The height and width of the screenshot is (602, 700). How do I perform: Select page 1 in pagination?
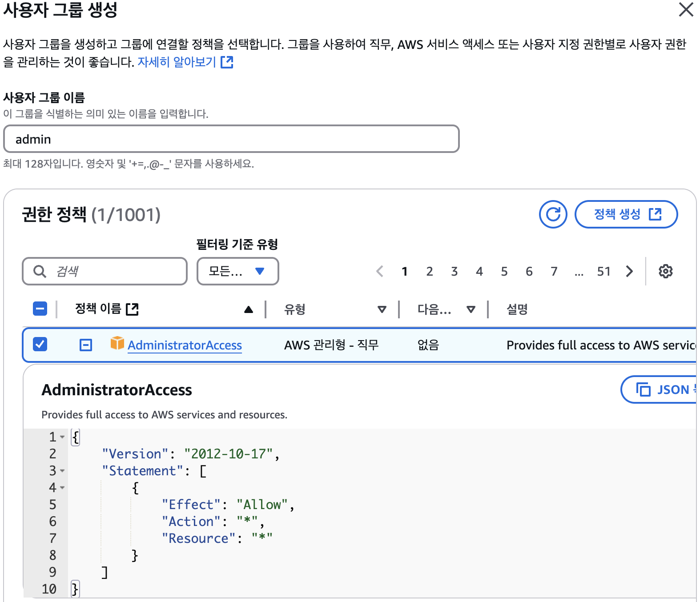coord(405,271)
